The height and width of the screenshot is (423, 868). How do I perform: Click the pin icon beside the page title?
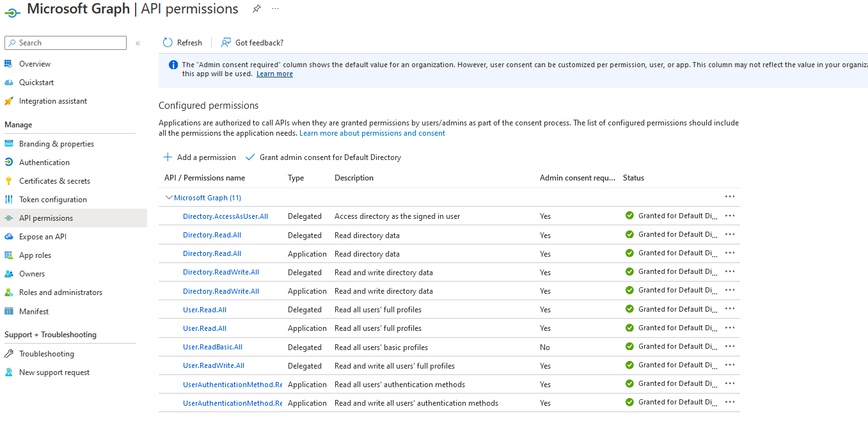(256, 9)
